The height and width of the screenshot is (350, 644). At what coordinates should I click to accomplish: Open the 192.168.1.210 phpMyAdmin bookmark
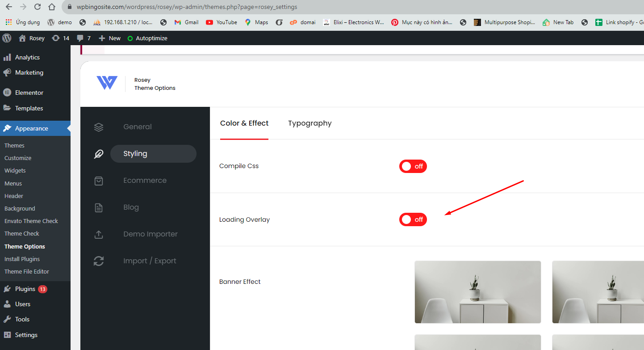click(124, 22)
